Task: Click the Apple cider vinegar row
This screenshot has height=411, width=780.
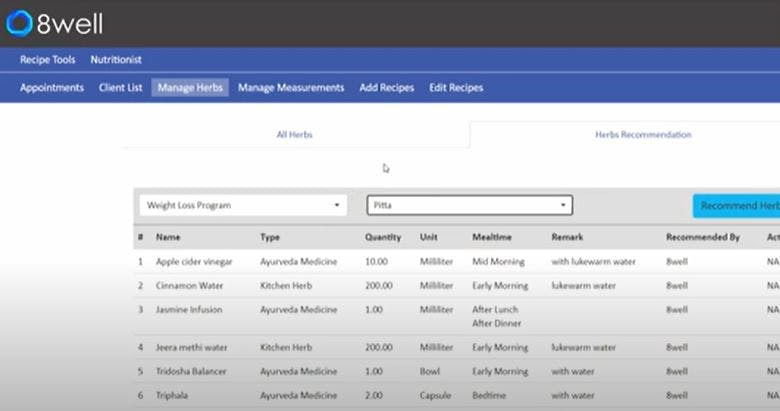Action: pyautogui.click(x=457, y=261)
